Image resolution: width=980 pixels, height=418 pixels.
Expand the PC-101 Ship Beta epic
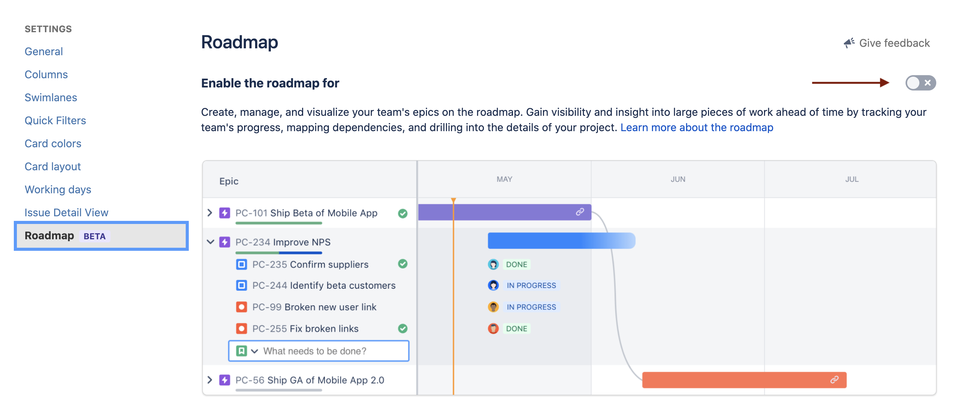point(210,213)
